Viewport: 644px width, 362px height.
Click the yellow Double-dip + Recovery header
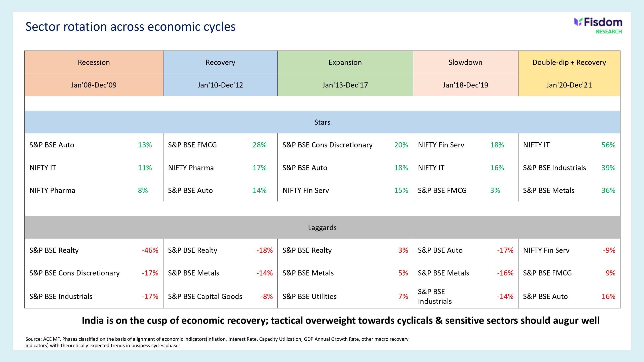click(569, 73)
